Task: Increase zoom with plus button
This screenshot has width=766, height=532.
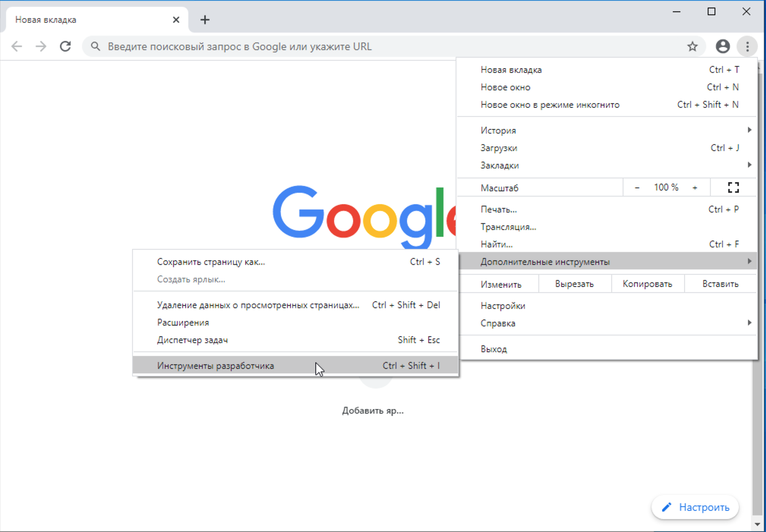Action: tap(695, 188)
